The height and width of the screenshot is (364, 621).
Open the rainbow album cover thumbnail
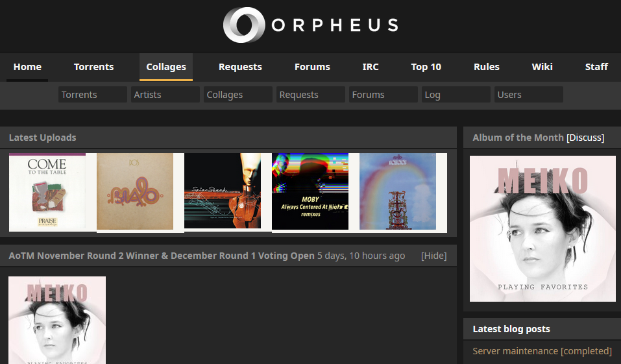pyautogui.click(x=398, y=191)
